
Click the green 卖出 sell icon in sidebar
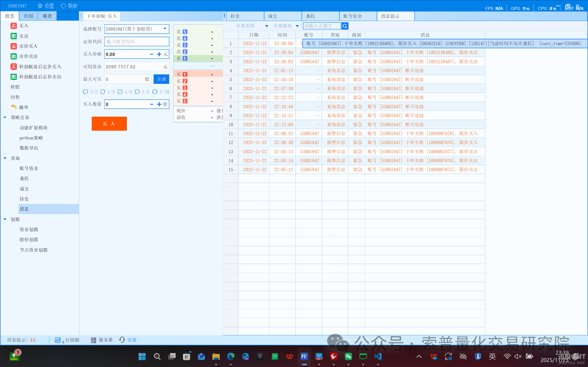(14, 36)
